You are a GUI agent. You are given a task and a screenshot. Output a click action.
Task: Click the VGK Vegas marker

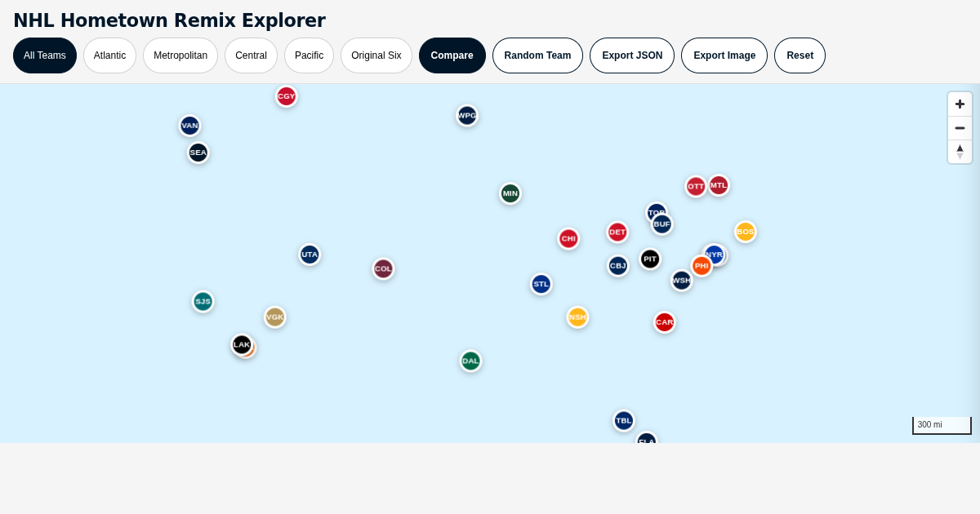(274, 317)
